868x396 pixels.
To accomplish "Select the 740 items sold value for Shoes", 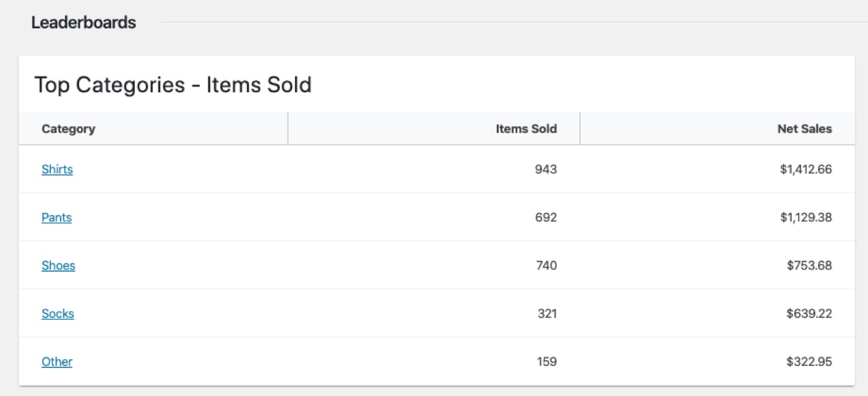I will [546, 266].
